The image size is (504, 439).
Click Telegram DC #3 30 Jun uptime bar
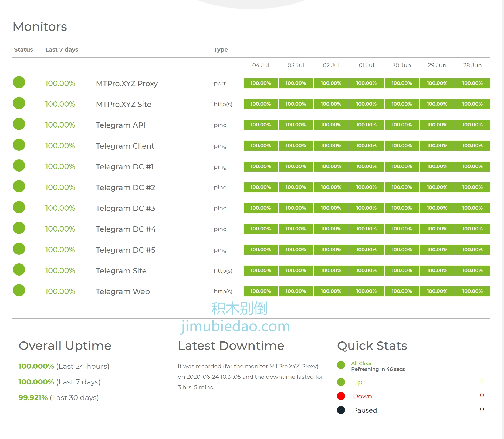point(402,208)
